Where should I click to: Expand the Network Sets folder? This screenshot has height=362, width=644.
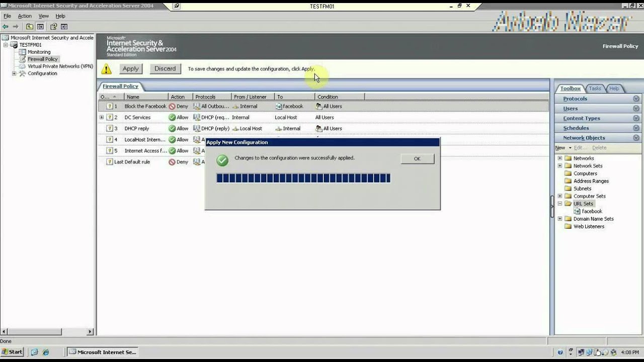tap(560, 166)
